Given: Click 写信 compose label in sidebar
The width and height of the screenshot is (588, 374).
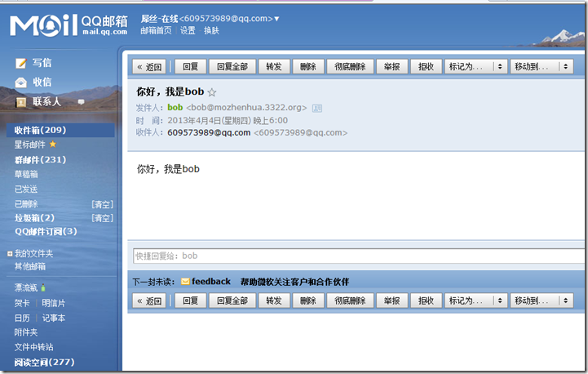Looking at the screenshot, I should pos(42,63).
